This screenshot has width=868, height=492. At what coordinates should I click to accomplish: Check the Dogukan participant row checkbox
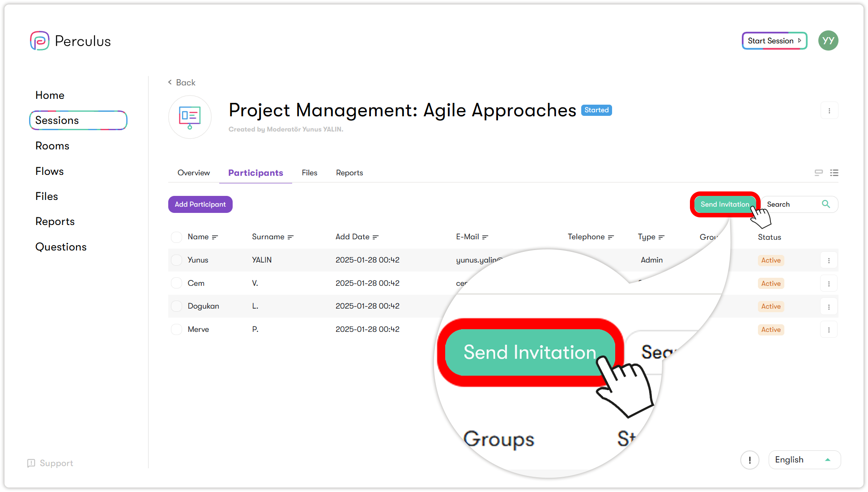click(x=177, y=306)
